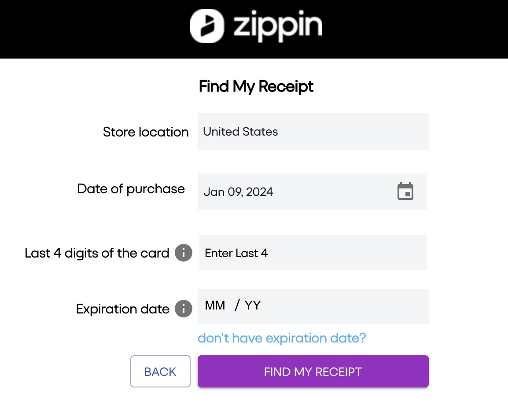Click the Find My Receipt page title

point(256,86)
